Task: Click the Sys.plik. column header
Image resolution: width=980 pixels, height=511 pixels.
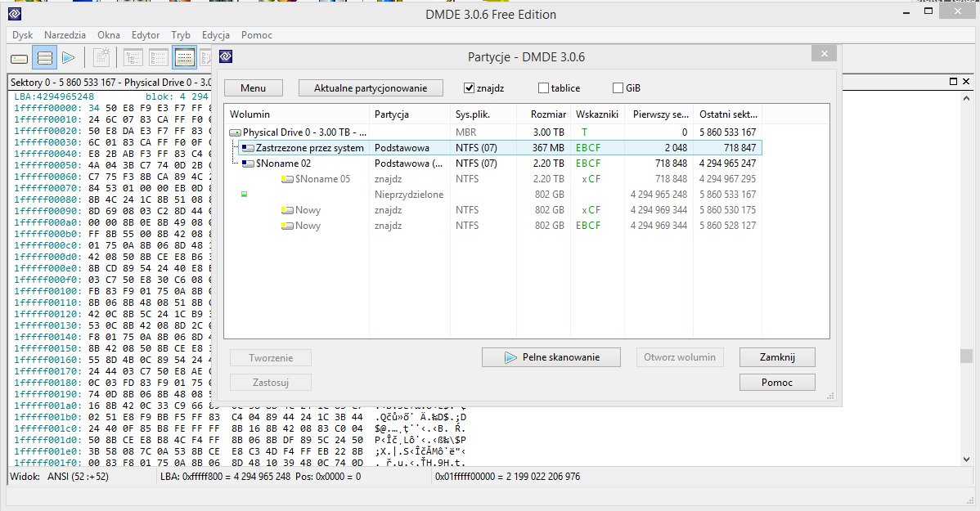Action: [483, 114]
